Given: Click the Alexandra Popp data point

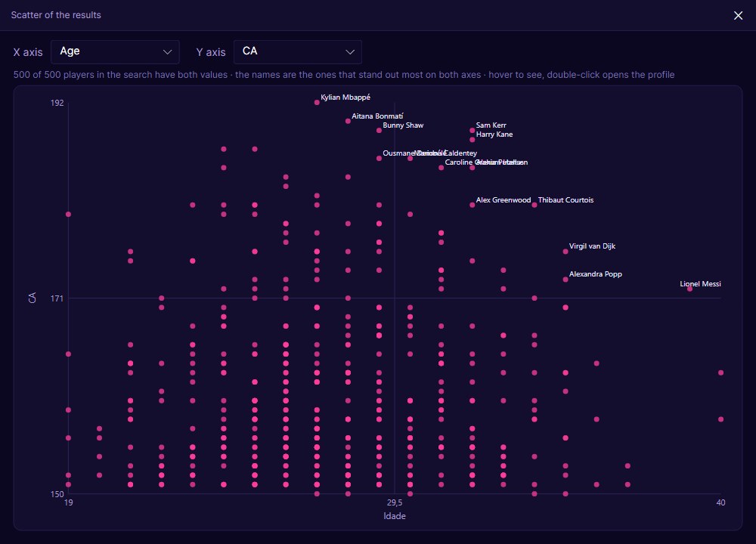Looking at the screenshot, I should tap(565, 280).
